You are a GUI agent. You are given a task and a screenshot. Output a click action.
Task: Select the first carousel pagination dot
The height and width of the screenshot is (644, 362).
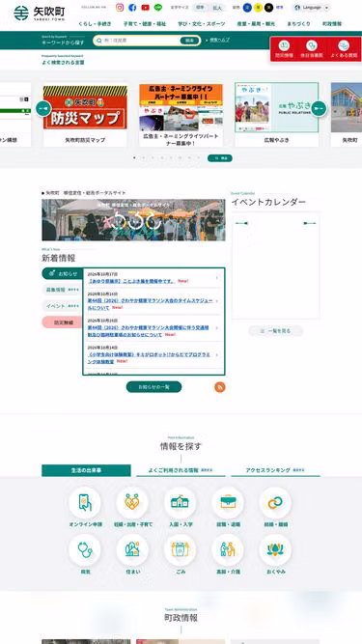134,157
